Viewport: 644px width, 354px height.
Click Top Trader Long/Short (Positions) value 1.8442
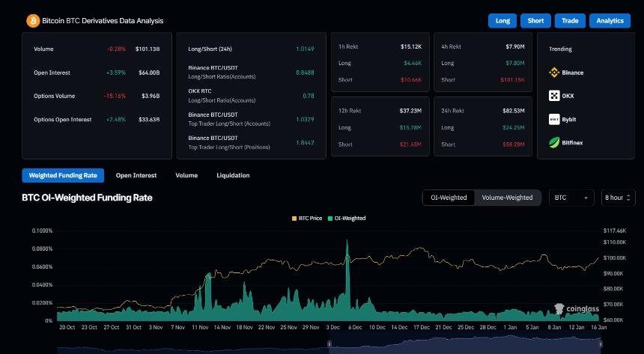click(x=305, y=142)
